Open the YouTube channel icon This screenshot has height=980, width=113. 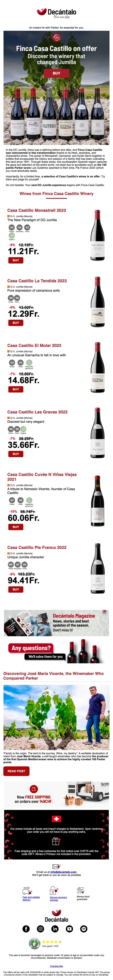[69, 929]
